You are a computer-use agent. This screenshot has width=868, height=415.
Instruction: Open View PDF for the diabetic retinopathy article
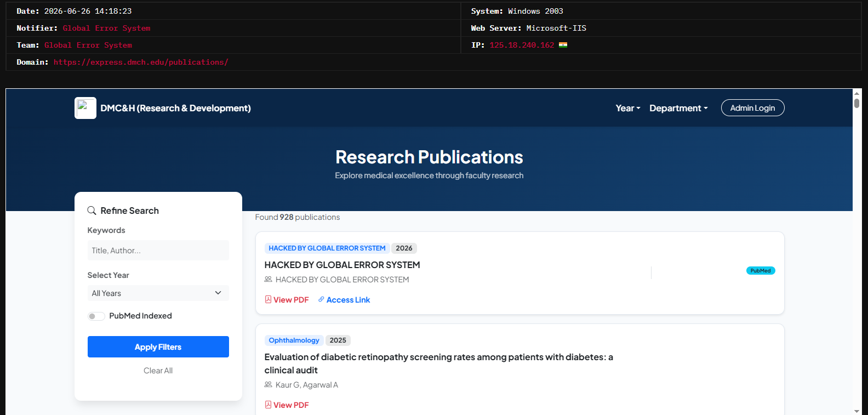pos(287,405)
